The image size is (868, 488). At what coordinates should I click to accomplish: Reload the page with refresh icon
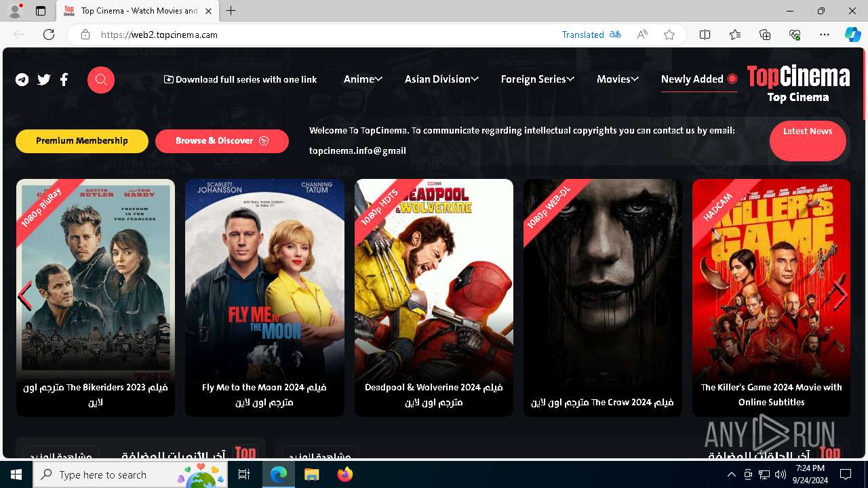[49, 35]
